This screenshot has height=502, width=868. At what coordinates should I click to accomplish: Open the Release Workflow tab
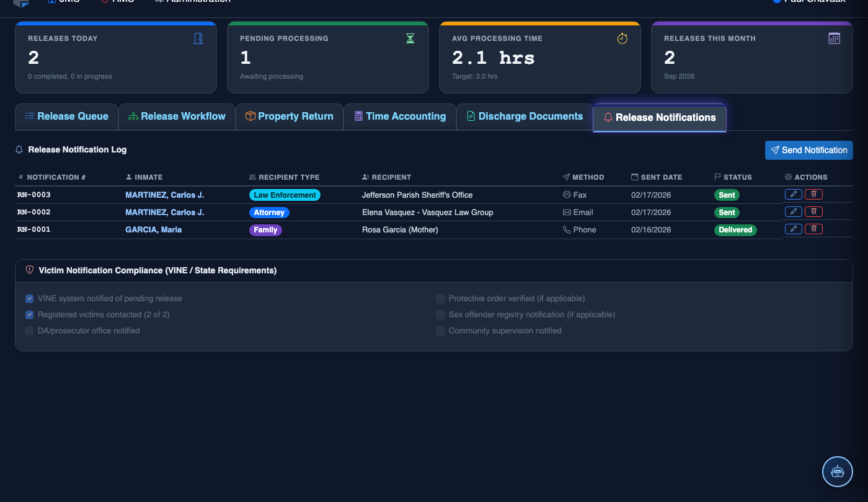[177, 117]
